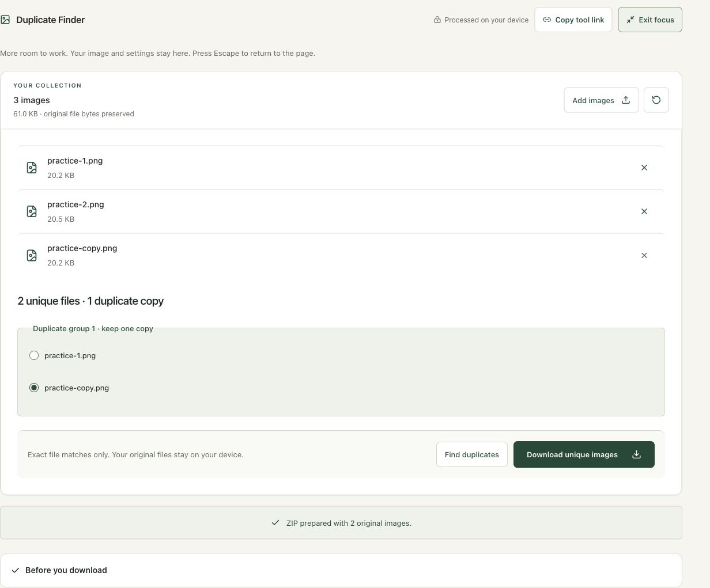Select the practice-1.png radio option
This screenshot has width=710, height=588.
[34, 355]
